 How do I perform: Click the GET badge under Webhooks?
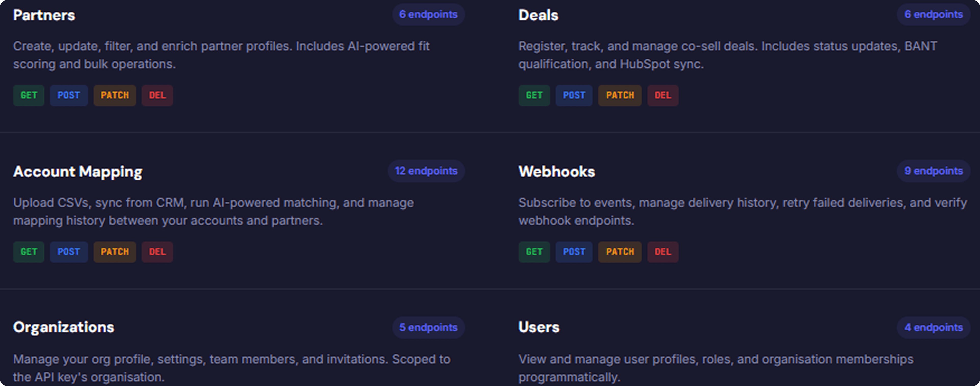[x=534, y=252]
